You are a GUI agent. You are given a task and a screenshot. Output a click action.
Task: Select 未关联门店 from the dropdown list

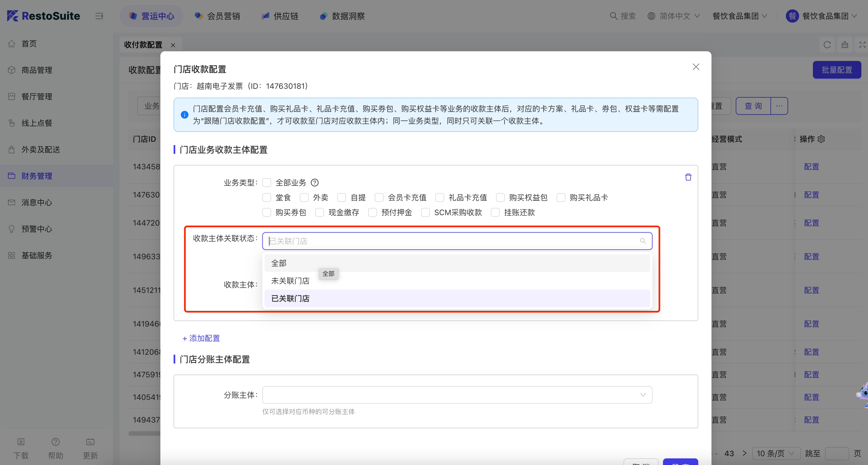[290, 281]
